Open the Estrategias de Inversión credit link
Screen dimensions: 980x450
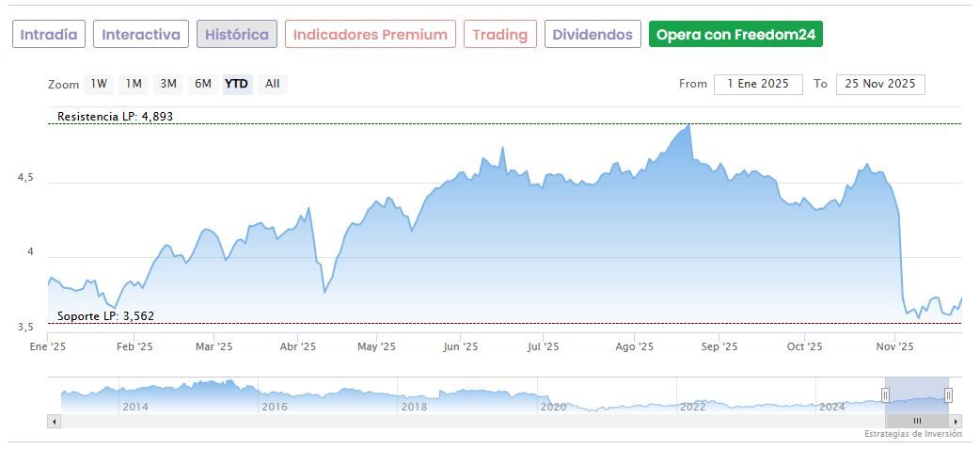pos(913,434)
